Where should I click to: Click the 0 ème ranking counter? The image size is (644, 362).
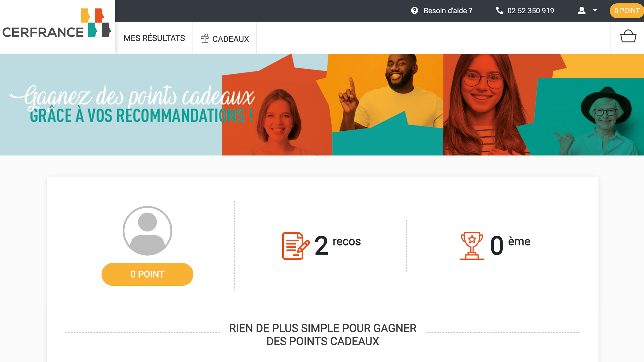click(x=510, y=245)
